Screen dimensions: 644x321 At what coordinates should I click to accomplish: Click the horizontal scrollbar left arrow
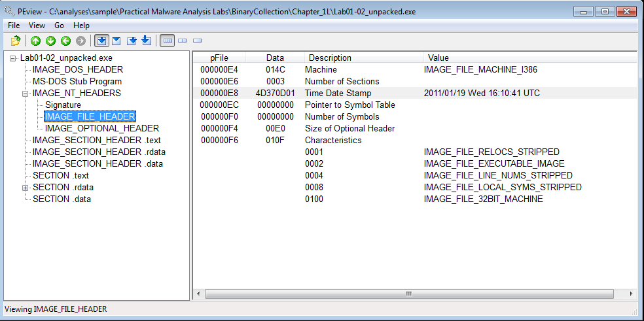198,294
